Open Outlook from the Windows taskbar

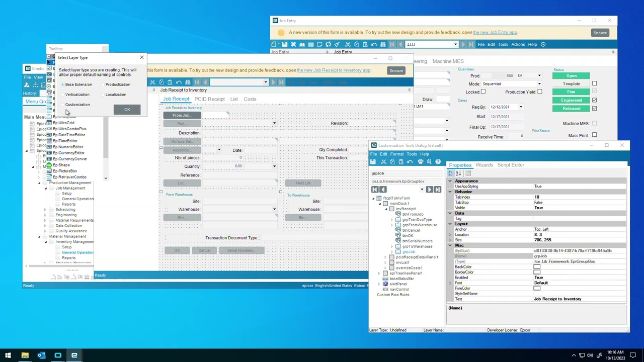tap(41, 355)
